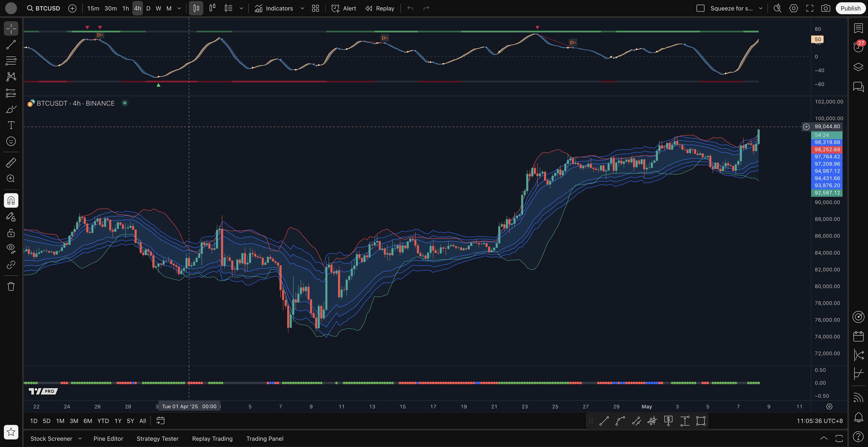
Task: Select the 4h timeframe
Action: [137, 8]
